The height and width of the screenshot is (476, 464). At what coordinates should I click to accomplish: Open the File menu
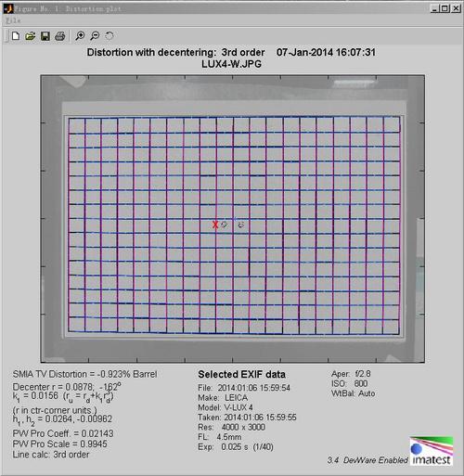pos(13,20)
